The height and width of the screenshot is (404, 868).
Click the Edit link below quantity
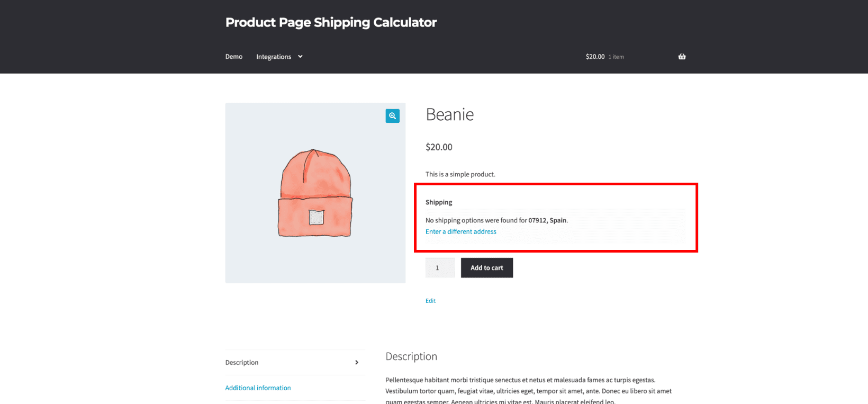coord(430,300)
